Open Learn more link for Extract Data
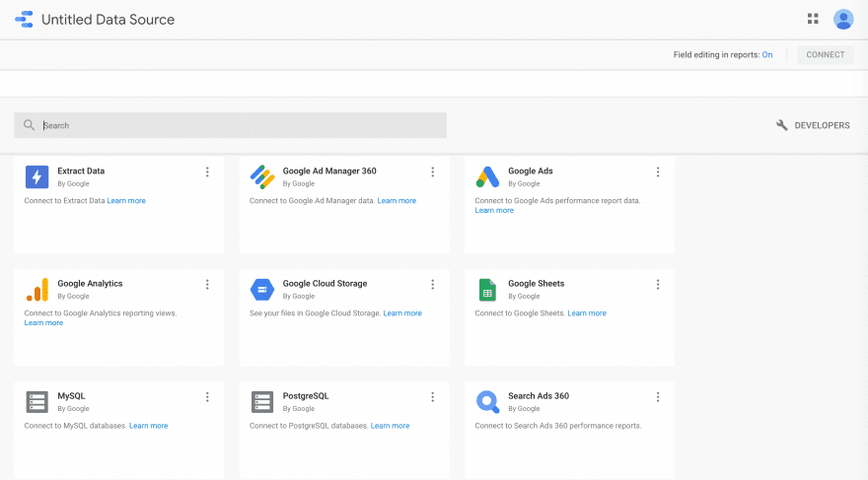Screen dimensions: 868x480 tap(126, 201)
